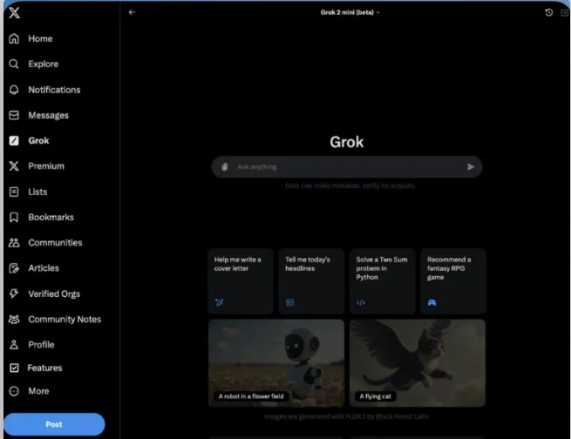This screenshot has height=439, width=571.
Task: Click the Ask anything input field
Action: 347,167
